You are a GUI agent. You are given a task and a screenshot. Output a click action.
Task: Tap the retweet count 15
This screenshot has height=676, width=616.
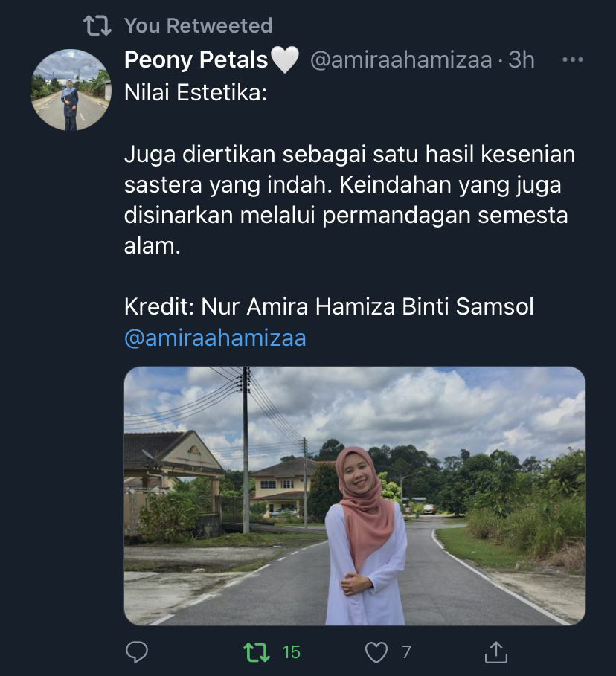pos(292,652)
